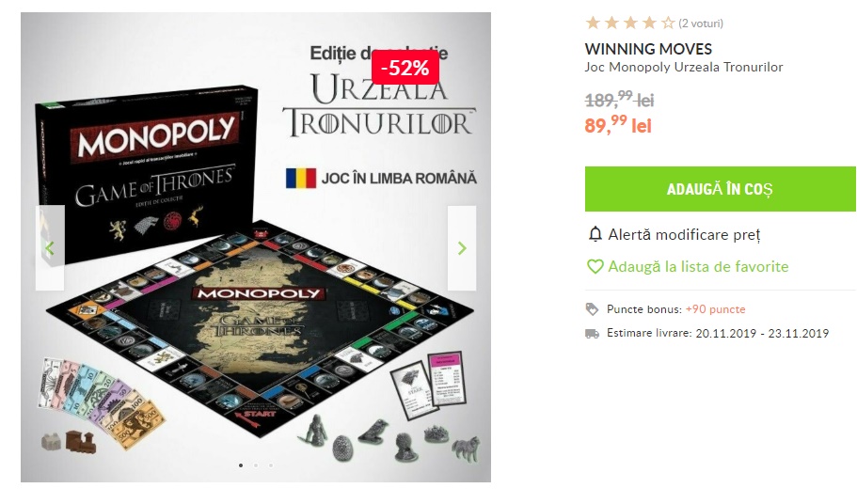Click the favorites heart icon
This screenshot has height=504, width=857.
(x=595, y=266)
